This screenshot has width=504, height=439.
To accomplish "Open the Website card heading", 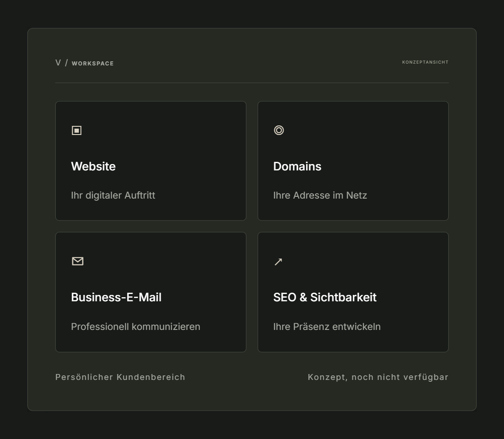I will tap(93, 166).
